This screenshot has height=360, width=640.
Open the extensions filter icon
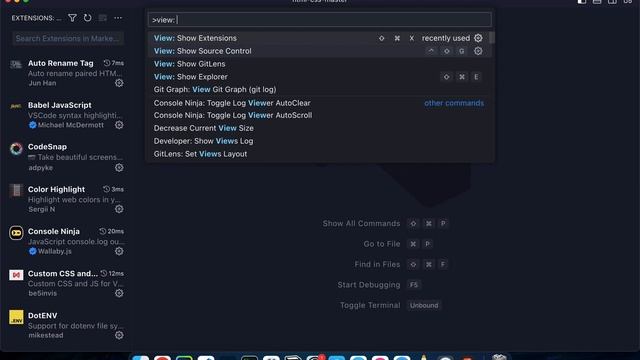[72, 18]
